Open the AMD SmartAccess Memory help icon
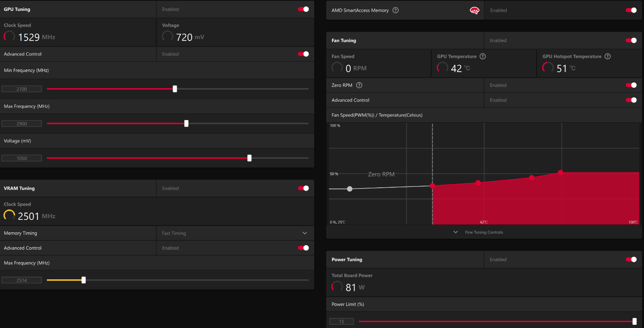 point(396,10)
